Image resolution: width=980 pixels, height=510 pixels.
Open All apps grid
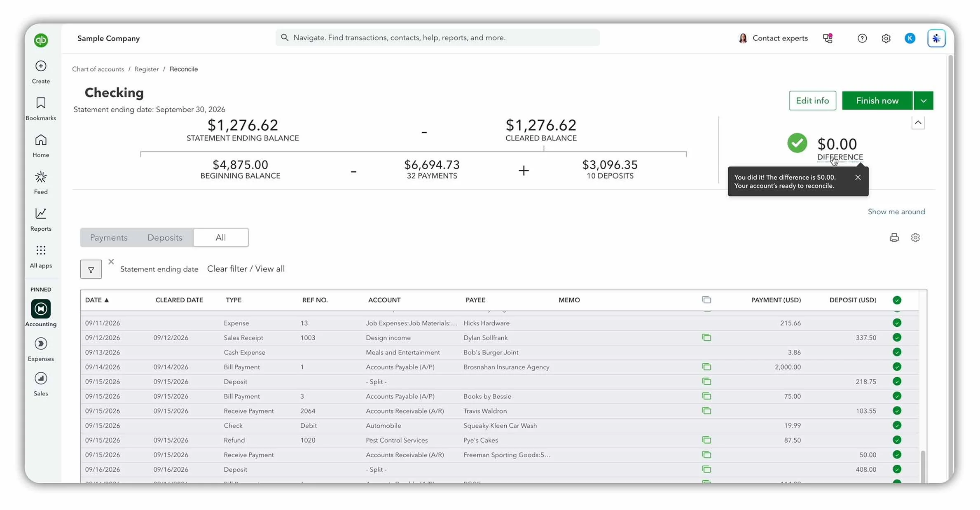click(x=41, y=256)
